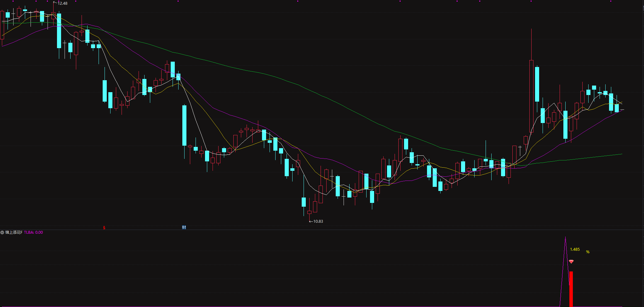This screenshot has width=644, height=307.
Task: Click the 12.48 high price label
Action: [x=63, y=3]
